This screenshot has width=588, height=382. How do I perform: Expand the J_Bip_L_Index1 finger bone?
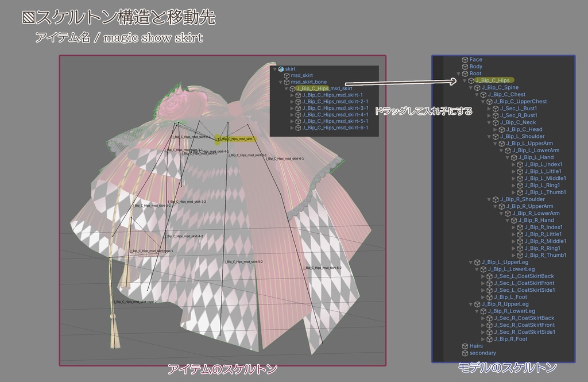(x=514, y=164)
